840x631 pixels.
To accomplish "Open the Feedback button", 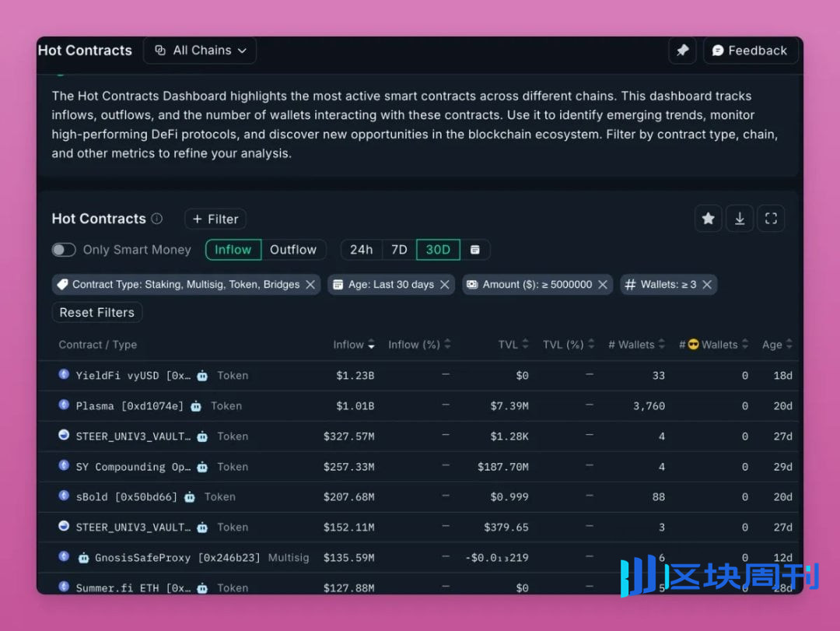I will coord(750,51).
